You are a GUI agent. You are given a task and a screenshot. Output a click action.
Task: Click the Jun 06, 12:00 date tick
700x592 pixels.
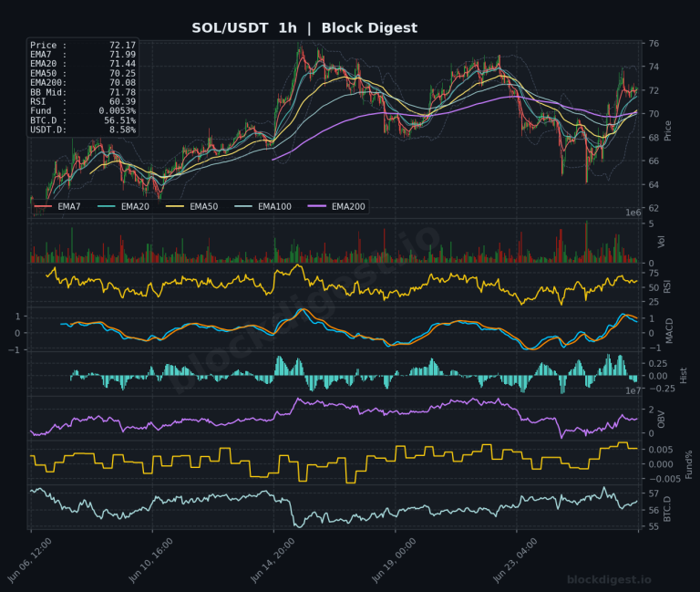click(x=29, y=561)
